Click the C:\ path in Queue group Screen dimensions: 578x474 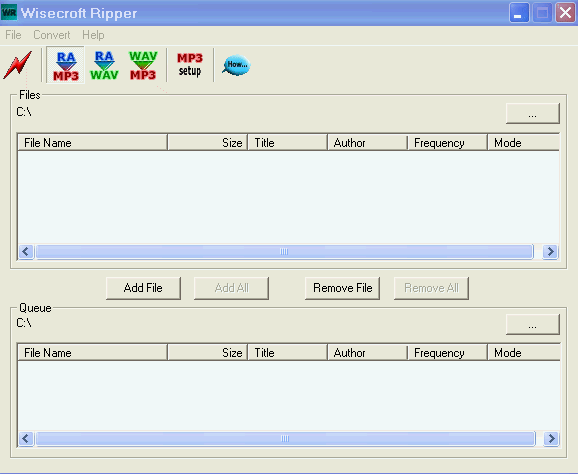pos(24,323)
